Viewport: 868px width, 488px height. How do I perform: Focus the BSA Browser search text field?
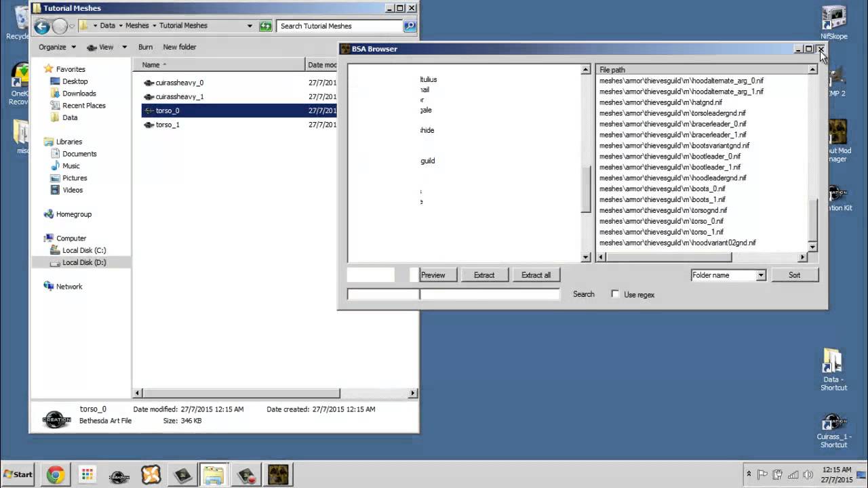pyautogui.click(x=453, y=294)
